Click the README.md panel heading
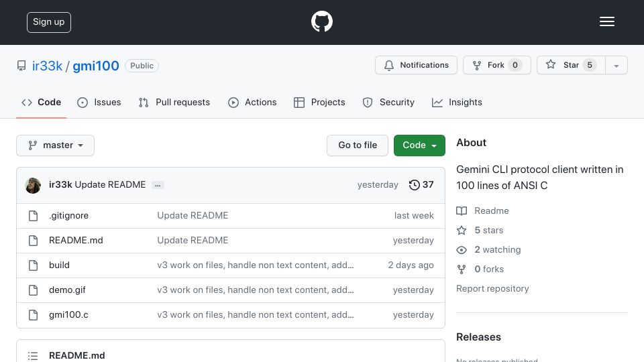The width and height of the screenshot is (644, 362). click(x=76, y=355)
